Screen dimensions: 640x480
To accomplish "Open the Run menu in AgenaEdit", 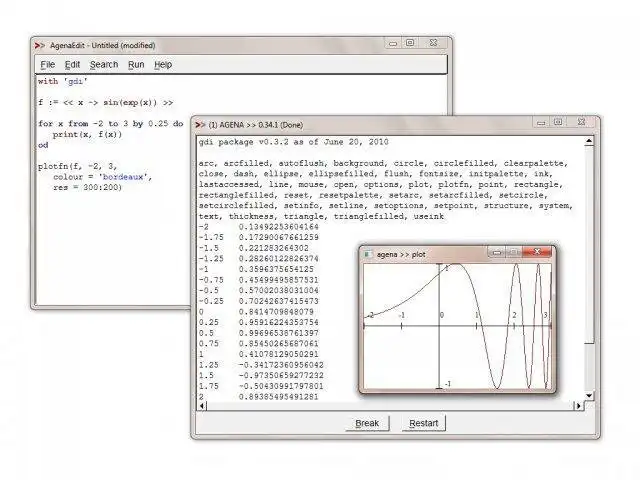I will point(136,64).
